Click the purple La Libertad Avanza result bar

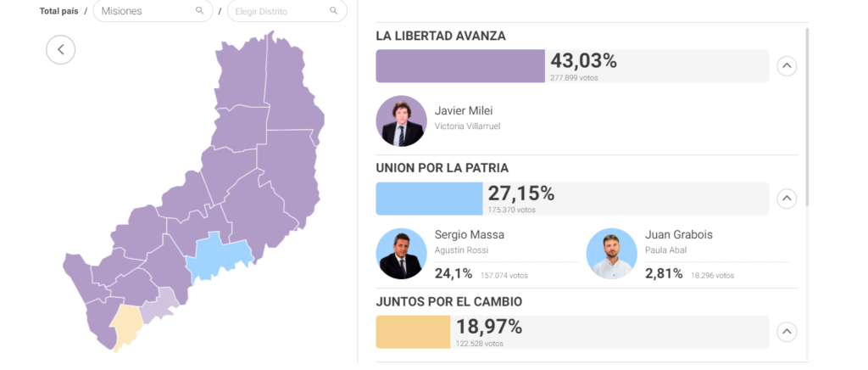point(459,66)
